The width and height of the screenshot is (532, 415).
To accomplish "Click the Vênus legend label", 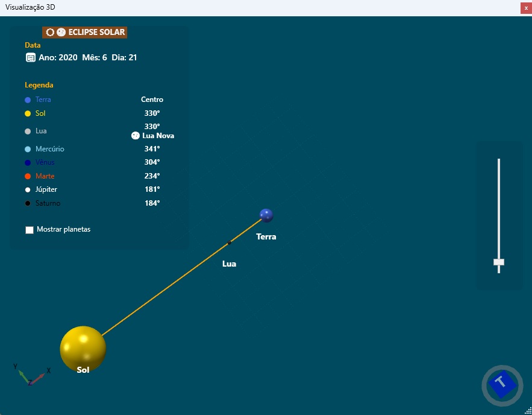I will tap(45, 162).
